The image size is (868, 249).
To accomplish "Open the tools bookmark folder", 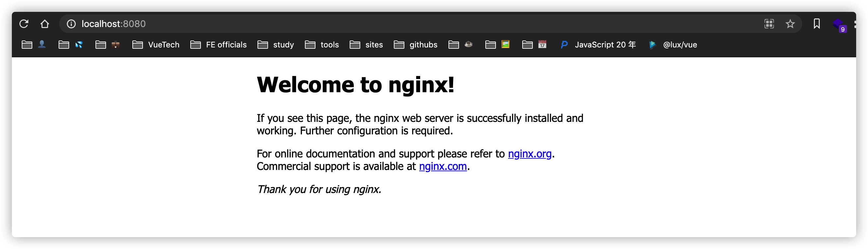I will (x=322, y=45).
